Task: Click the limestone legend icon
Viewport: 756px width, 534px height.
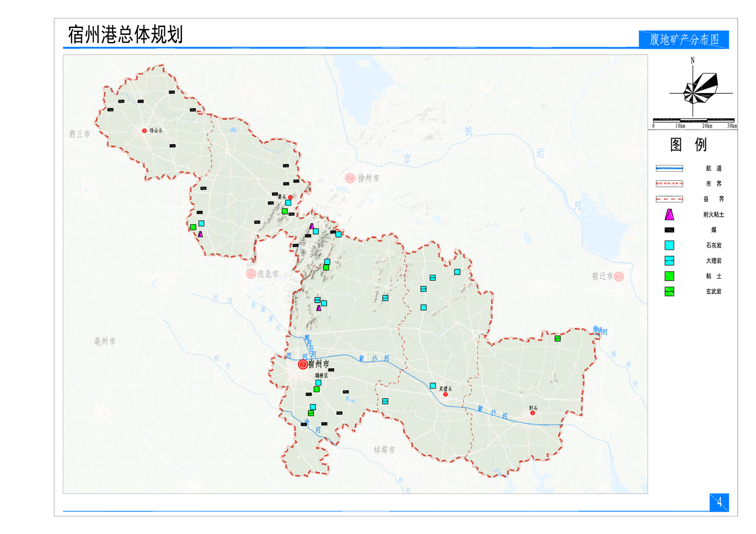Action: pos(669,246)
